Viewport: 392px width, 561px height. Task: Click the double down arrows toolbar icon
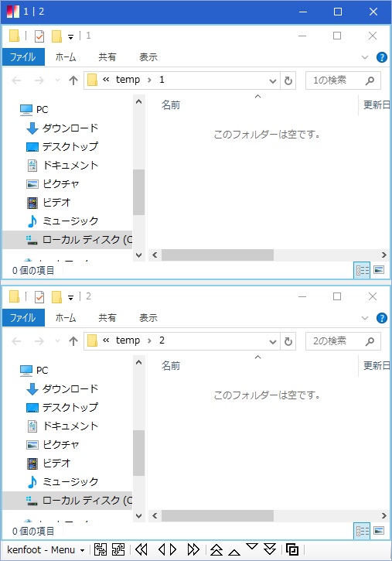(270, 549)
